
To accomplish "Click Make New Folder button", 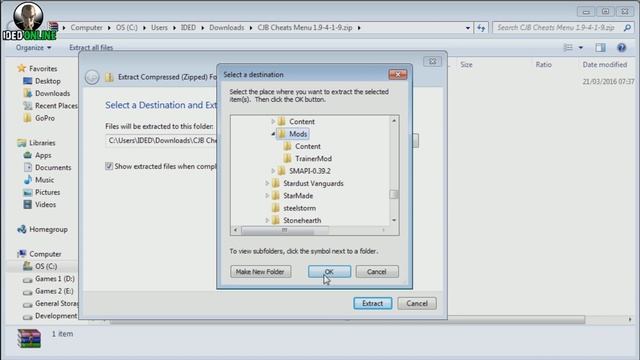I will 260,271.
